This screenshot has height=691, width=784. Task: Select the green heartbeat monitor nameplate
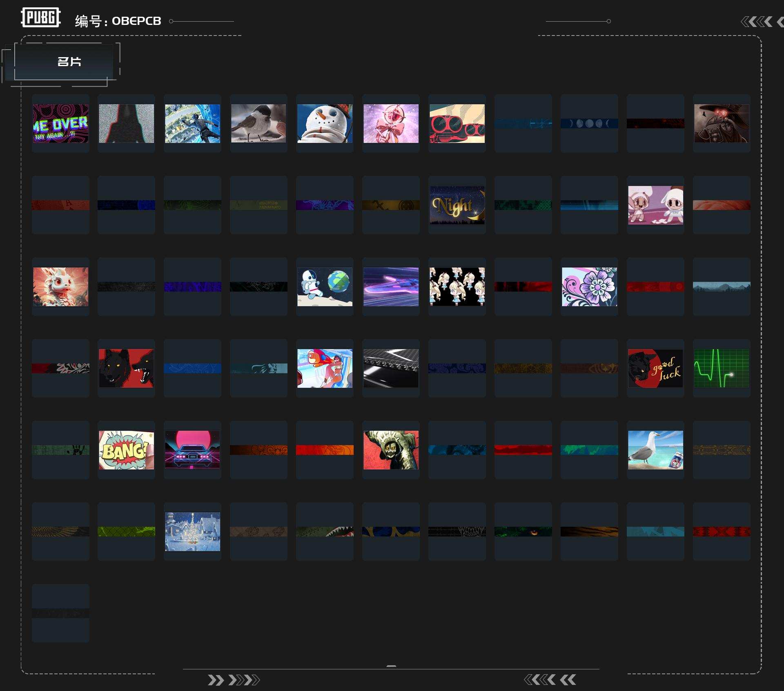722,368
